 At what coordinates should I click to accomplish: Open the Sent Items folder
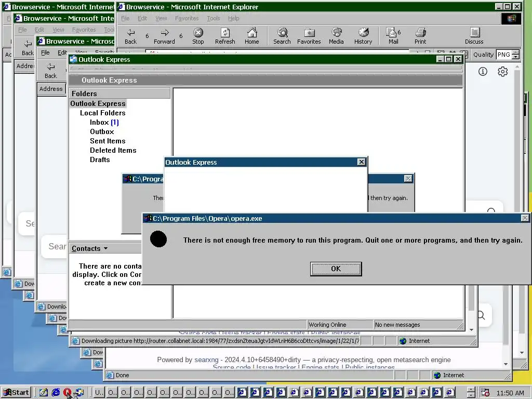(x=108, y=141)
